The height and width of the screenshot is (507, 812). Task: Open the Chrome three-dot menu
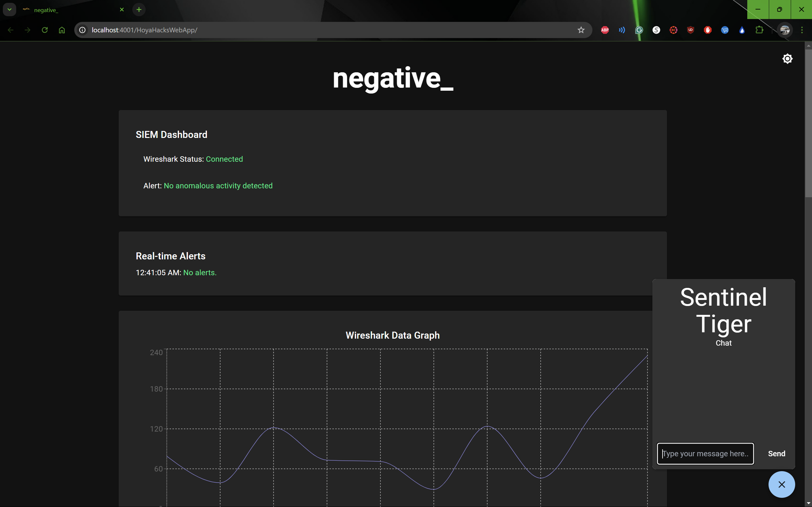point(802,30)
